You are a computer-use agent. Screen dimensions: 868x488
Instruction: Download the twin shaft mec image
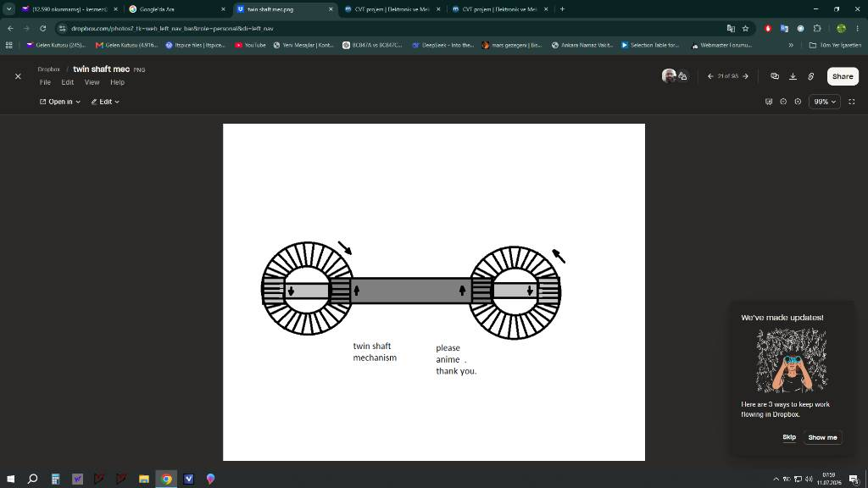793,76
